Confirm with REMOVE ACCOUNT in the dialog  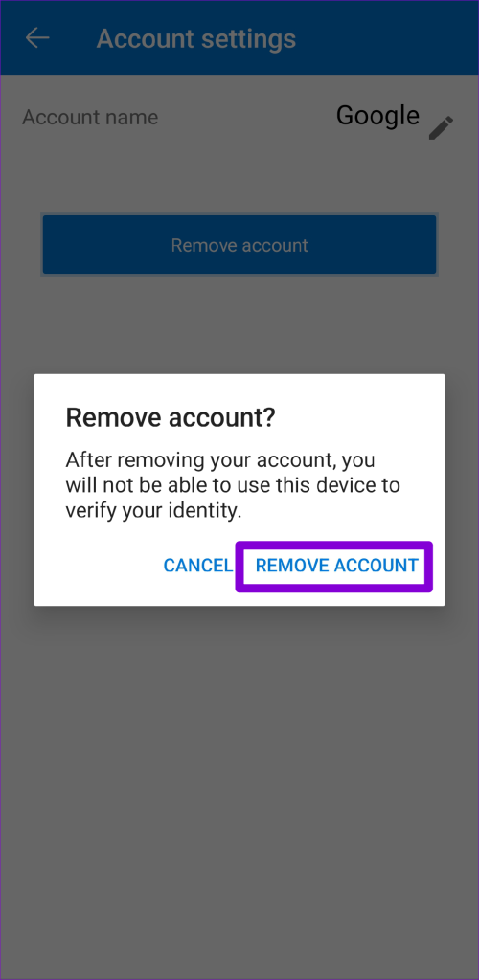click(336, 566)
